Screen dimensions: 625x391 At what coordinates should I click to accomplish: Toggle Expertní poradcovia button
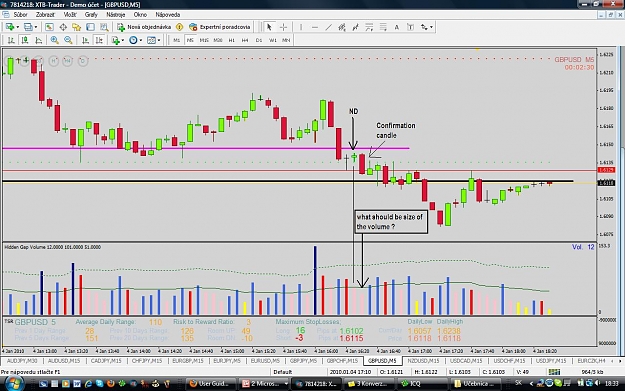click(x=220, y=27)
